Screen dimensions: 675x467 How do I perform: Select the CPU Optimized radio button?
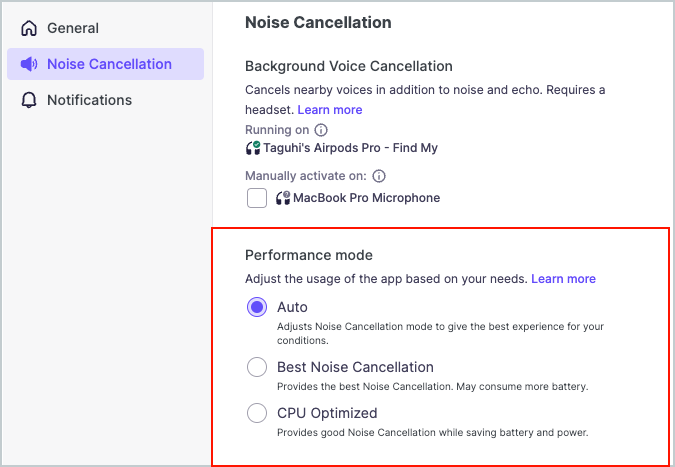coord(257,413)
